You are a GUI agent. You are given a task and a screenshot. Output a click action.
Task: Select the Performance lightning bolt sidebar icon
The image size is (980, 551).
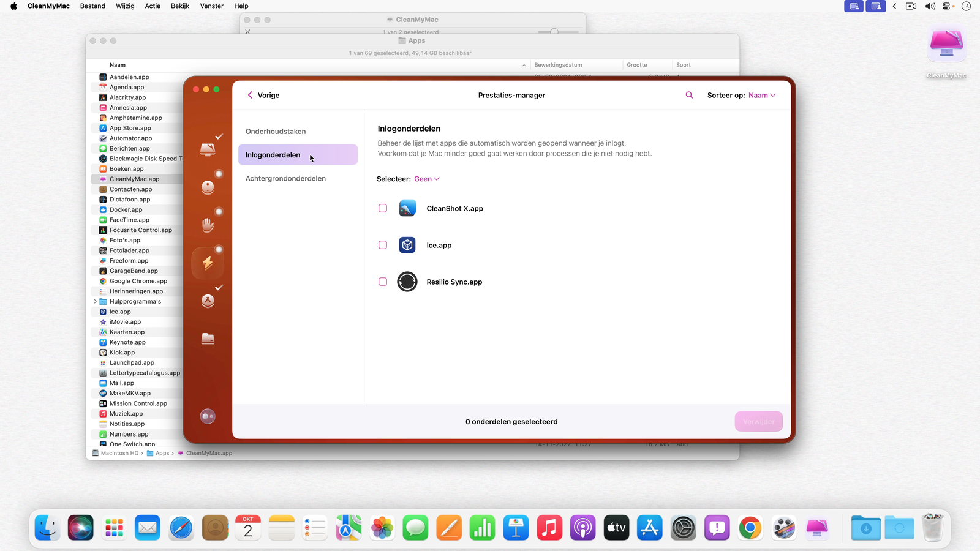(208, 263)
